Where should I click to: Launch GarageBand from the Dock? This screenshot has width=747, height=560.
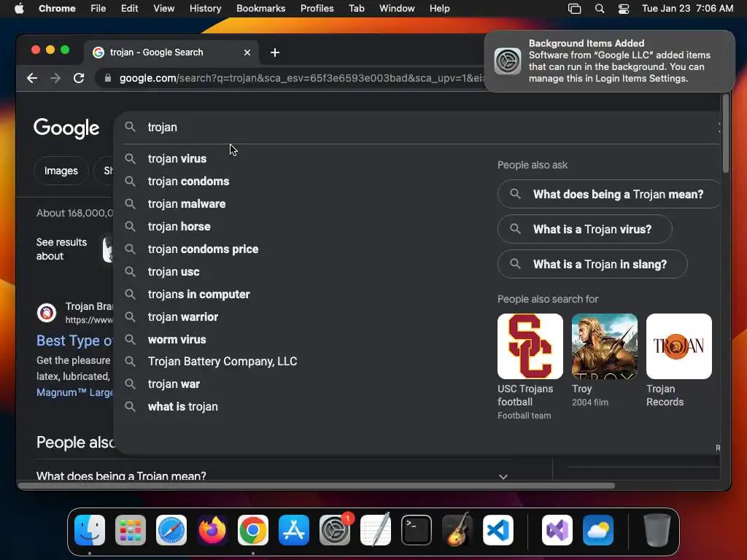pos(457,530)
